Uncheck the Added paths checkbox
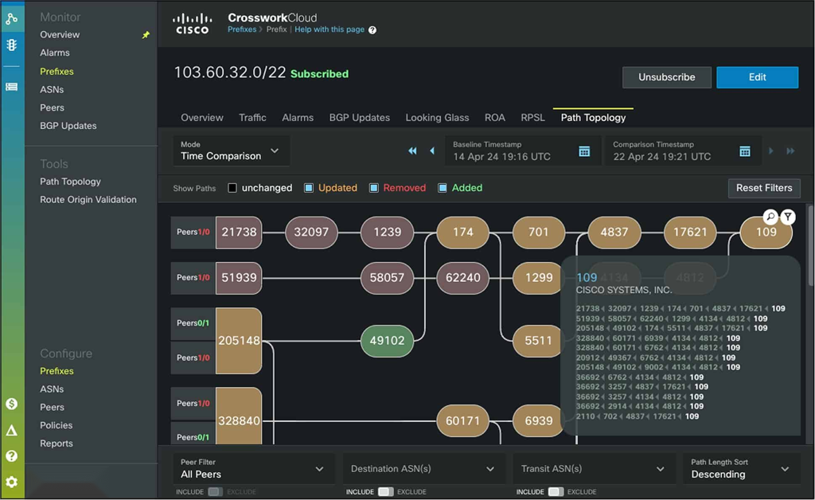 tap(441, 188)
